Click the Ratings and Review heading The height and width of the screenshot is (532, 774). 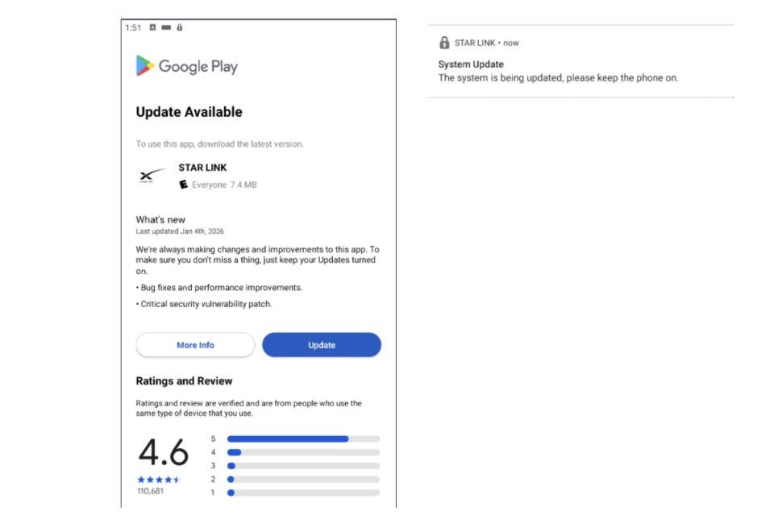click(x=184, y=381)
